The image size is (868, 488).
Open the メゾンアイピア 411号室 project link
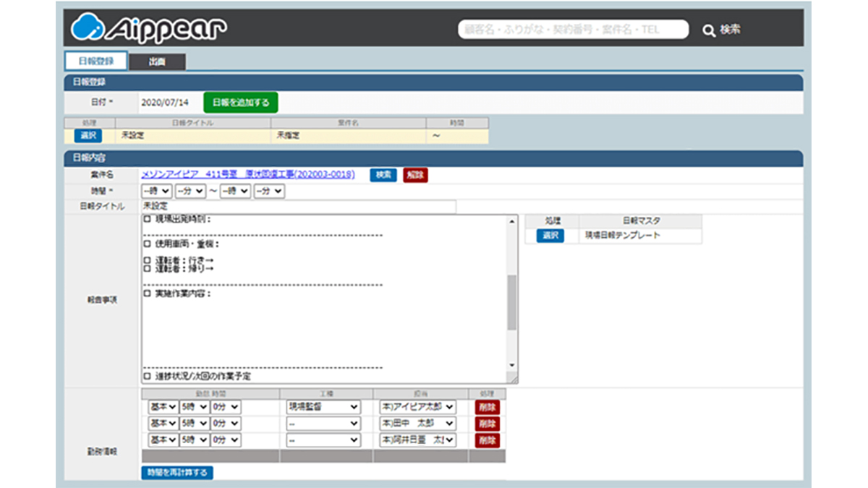(x=248, y=174)
